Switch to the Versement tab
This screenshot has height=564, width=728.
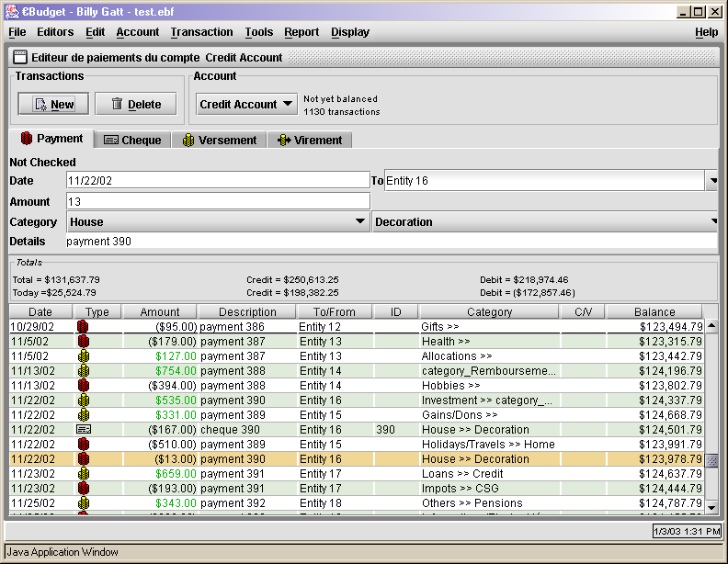point(219,141)
